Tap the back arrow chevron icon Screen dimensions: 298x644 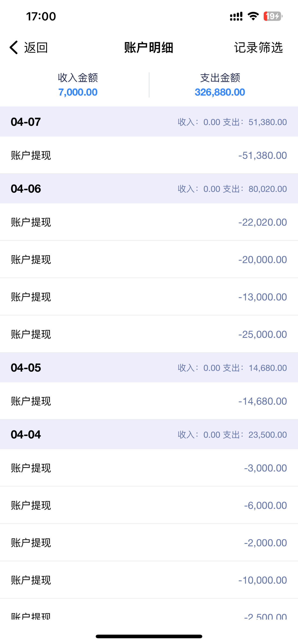coord(14,47)
